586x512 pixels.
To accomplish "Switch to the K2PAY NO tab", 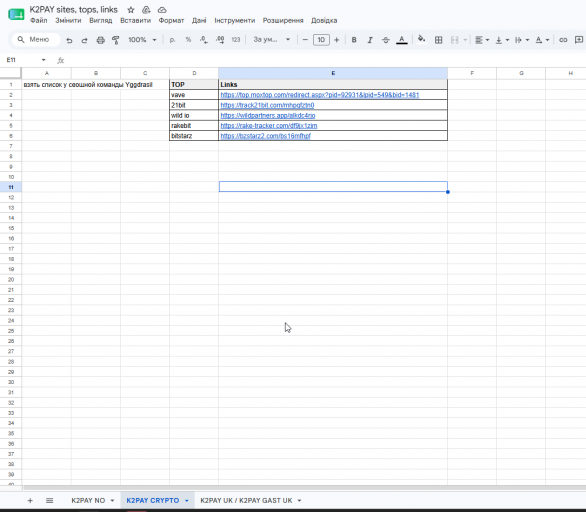I will coord(88,500).
